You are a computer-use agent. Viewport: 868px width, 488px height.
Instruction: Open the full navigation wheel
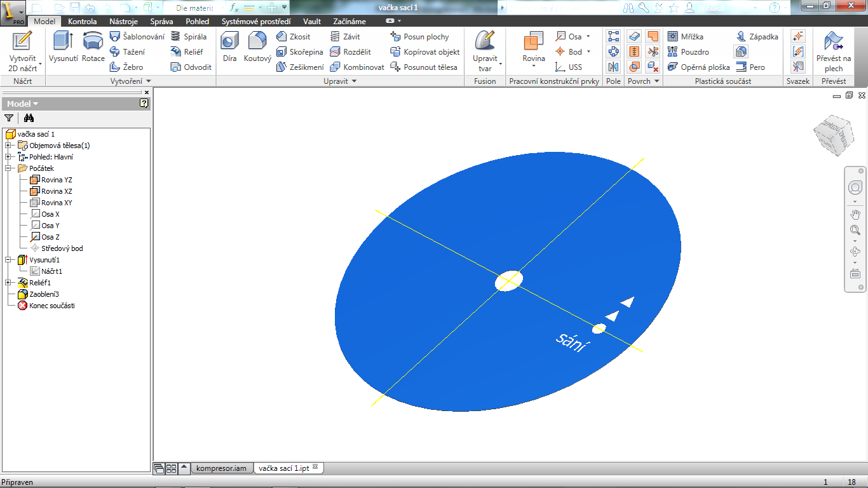tap(855, 188)
